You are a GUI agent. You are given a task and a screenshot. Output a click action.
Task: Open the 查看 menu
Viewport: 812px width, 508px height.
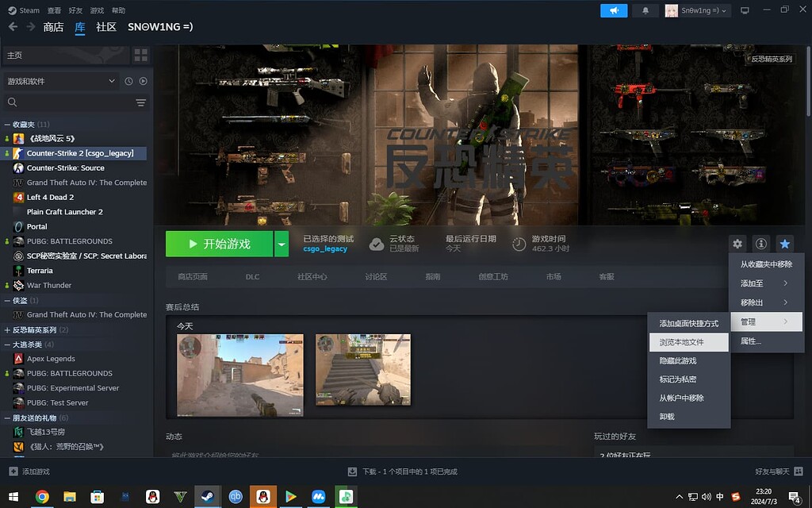pos(54,10)
